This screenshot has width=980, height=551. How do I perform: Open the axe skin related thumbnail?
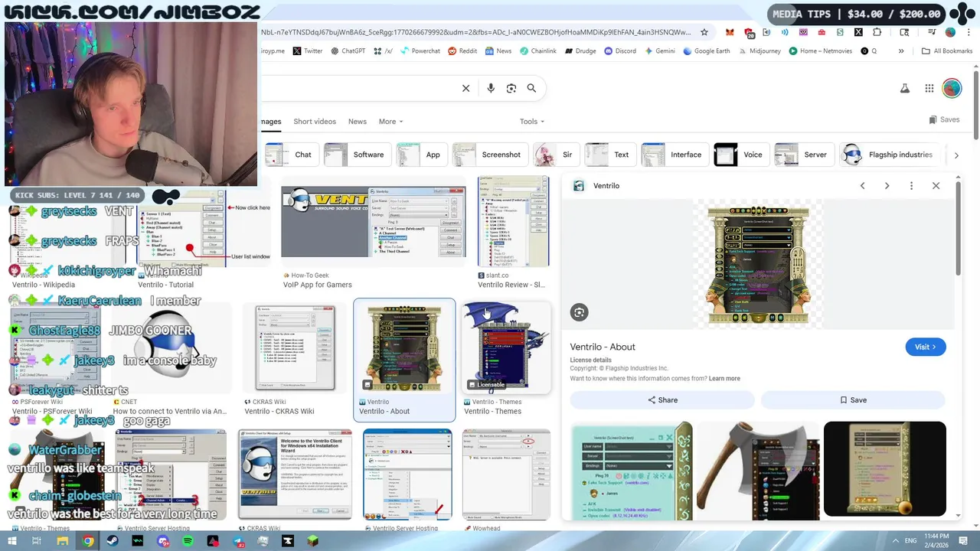coord(758,469)
